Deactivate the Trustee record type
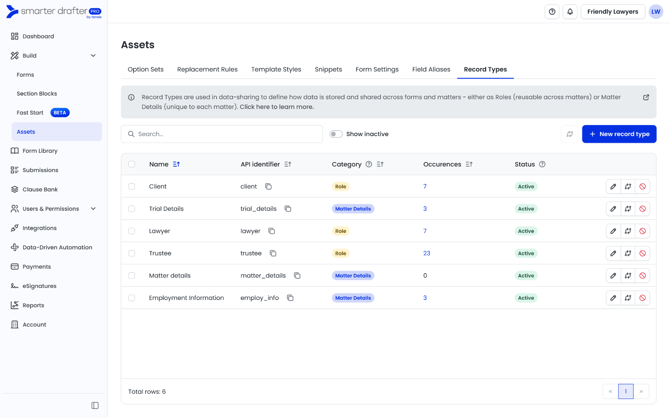 click(x=643, y=254)
